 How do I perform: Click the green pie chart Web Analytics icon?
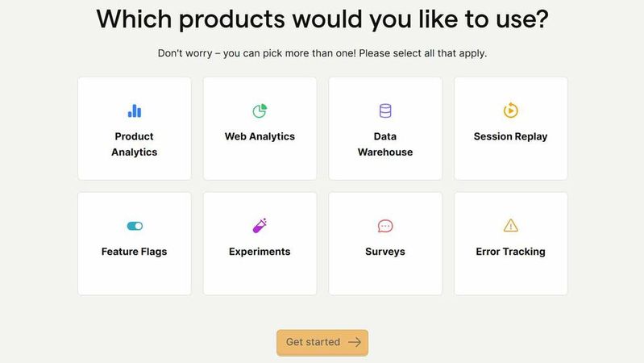260,111
